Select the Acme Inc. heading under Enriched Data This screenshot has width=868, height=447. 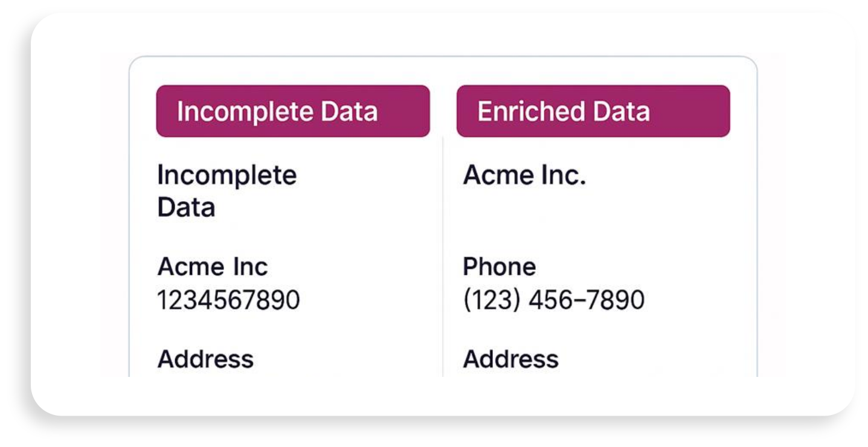(524, 176)
